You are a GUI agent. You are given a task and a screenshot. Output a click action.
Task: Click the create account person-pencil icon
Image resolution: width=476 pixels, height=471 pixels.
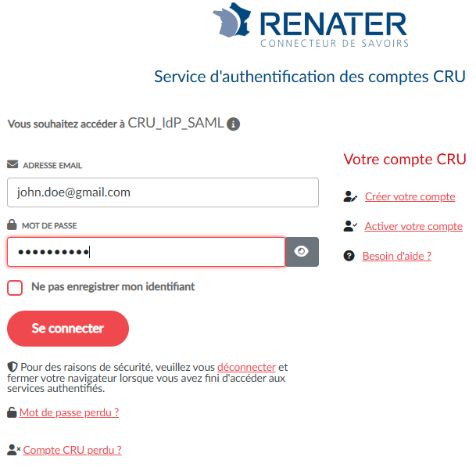click(350, 197)
